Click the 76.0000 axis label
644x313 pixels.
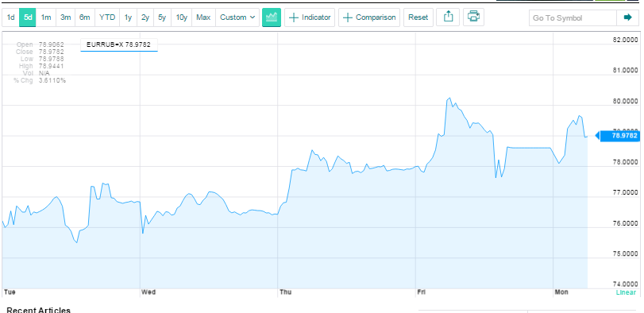tap(625, 223)
